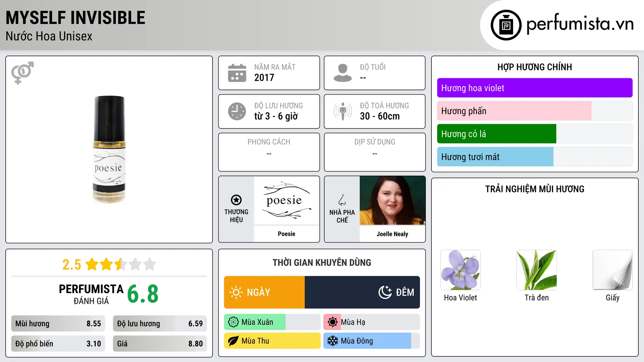Click the Giá 8.80 score box
This screenshot has height=362, width=644.
160,344
